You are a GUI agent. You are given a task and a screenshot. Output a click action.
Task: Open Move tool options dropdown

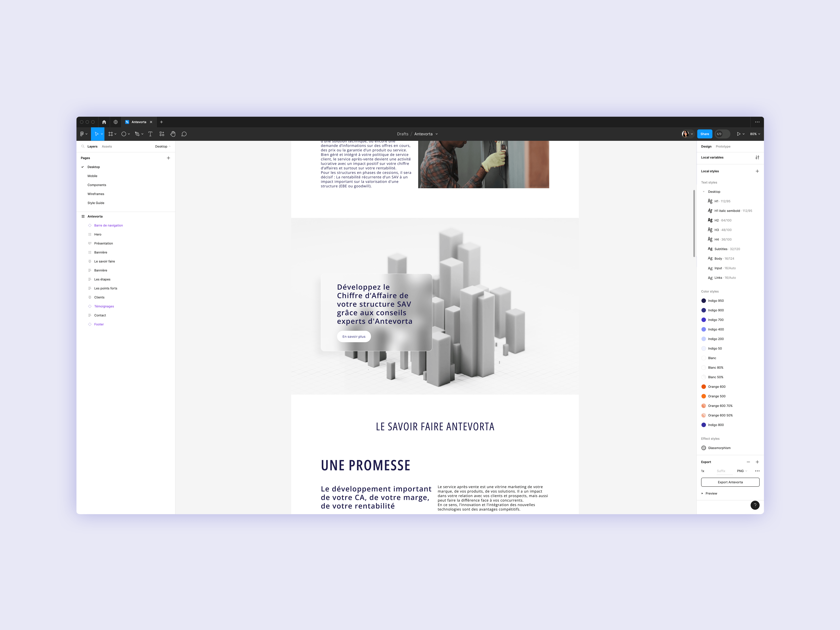pos(102,134)
